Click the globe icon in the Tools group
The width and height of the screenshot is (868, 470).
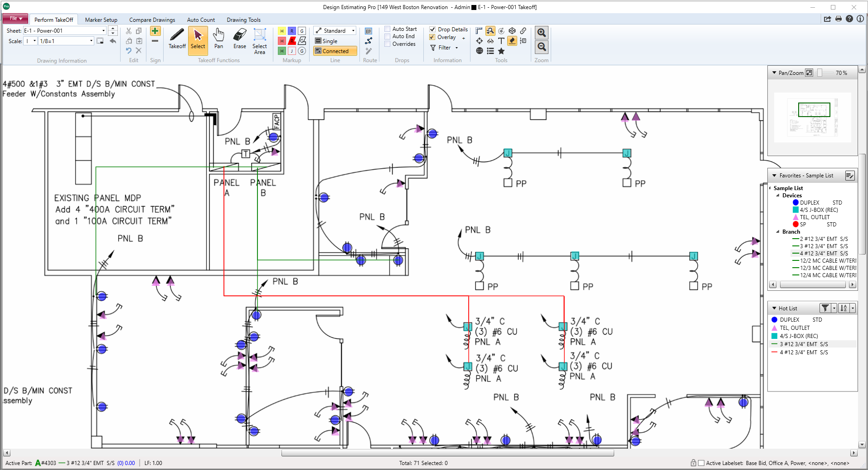coord(479,51)
